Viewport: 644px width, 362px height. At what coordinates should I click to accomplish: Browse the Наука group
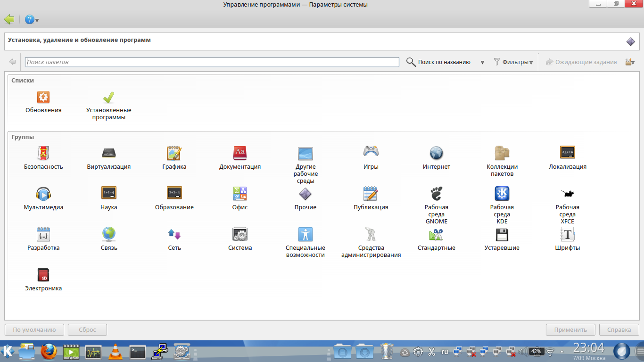[x=109, y=198]
